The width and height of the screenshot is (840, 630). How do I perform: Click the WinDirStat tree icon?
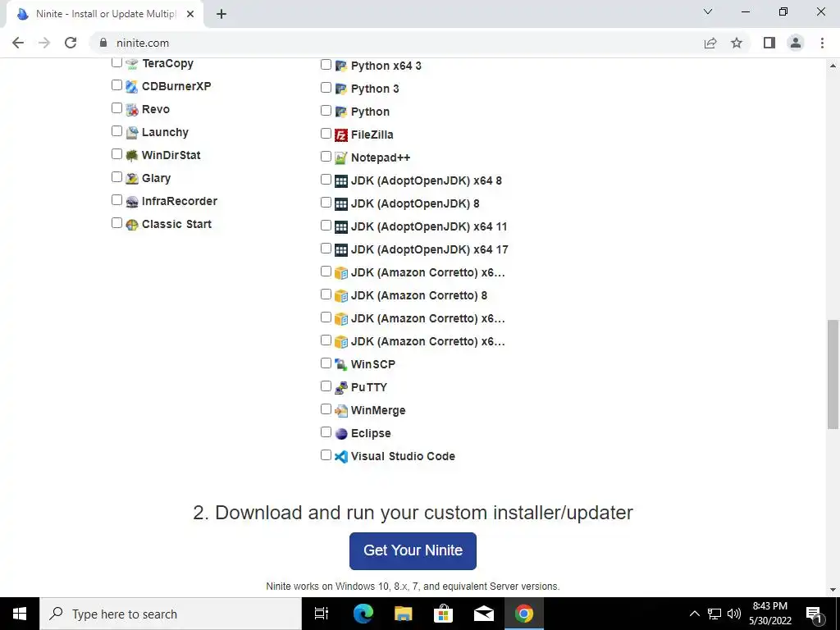(x=132, y=156)
